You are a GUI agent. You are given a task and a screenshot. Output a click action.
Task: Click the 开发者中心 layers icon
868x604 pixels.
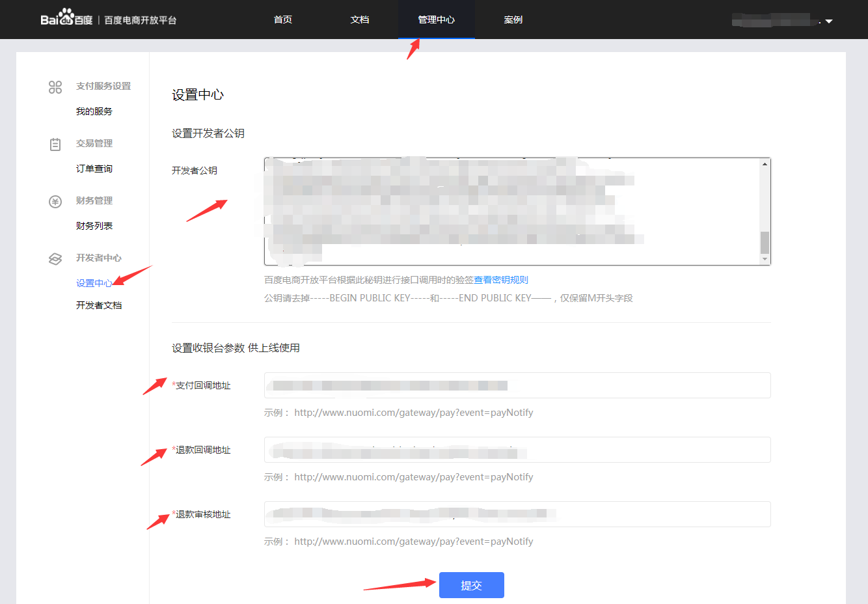point(55,258)
